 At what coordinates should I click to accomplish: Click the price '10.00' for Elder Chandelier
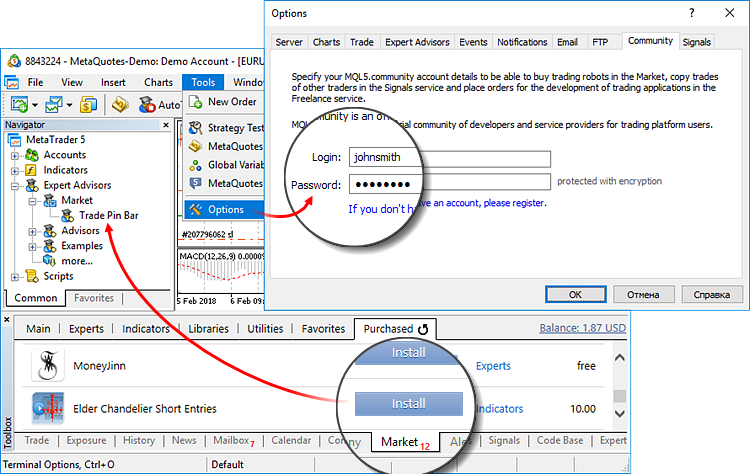coord(583,409)
